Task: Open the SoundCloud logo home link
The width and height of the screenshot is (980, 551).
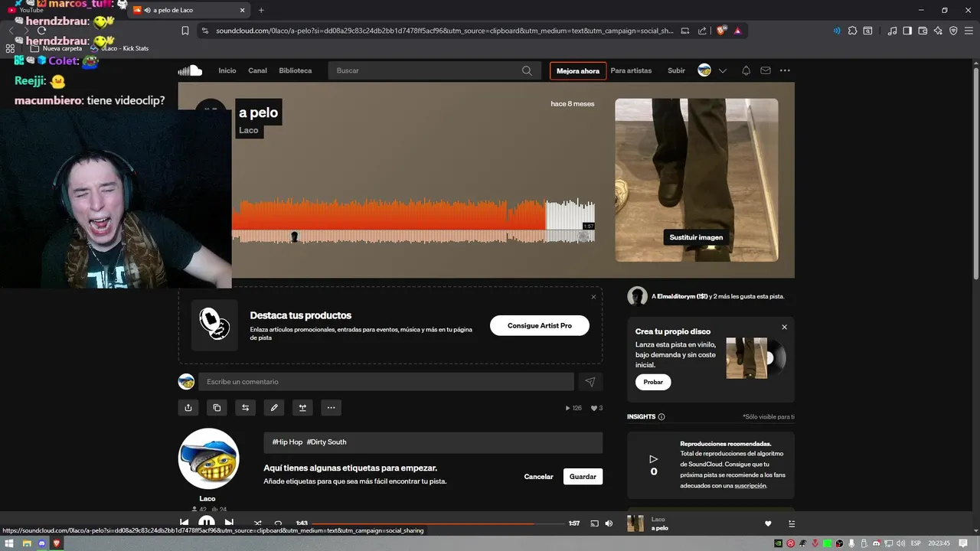Action: pos(190,70)
